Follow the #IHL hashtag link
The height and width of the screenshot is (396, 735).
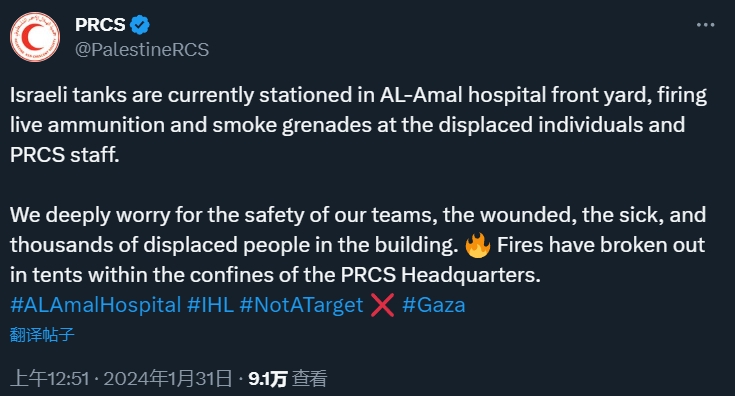click(210, 305)
